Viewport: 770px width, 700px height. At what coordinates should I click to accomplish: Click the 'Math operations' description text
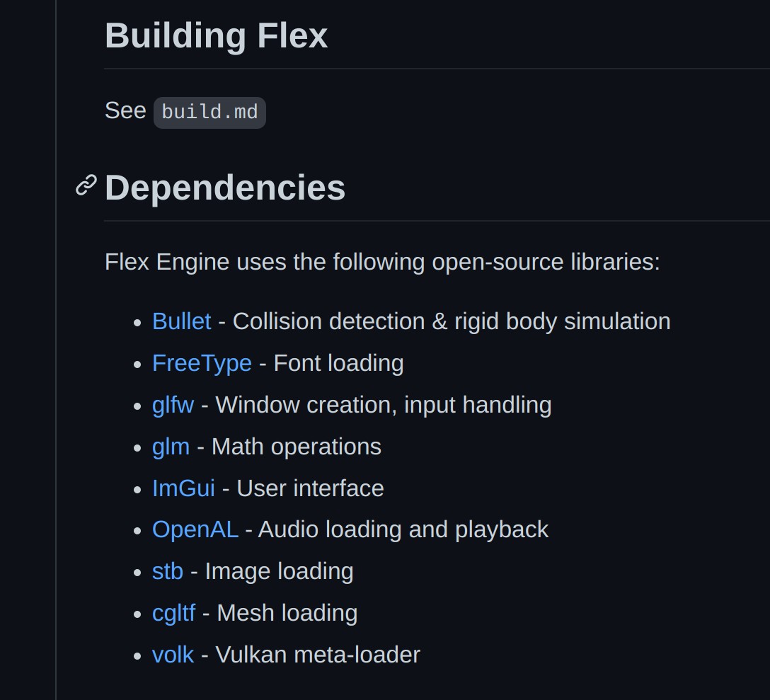pos(296,447)
